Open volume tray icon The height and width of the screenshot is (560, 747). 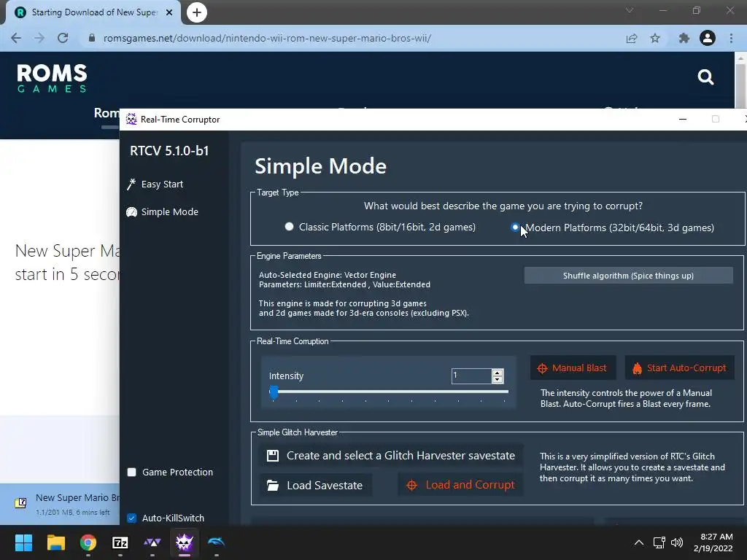[x=676, y=542]
